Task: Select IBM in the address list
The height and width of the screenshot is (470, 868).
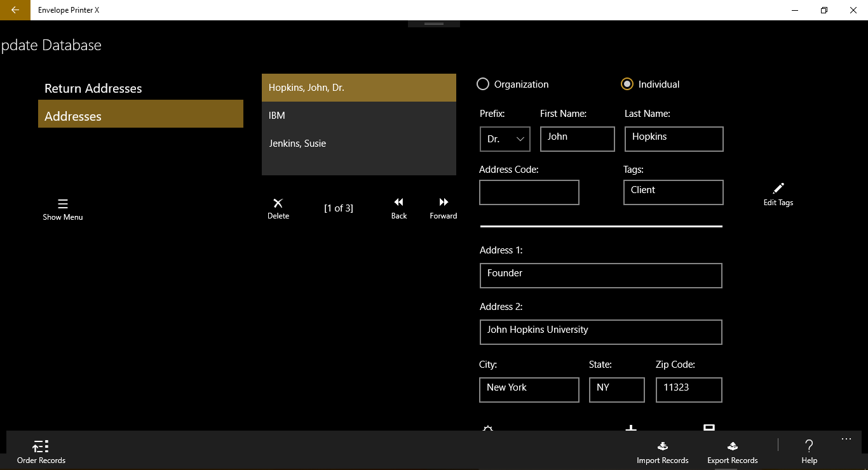Action: coord(359,116)
